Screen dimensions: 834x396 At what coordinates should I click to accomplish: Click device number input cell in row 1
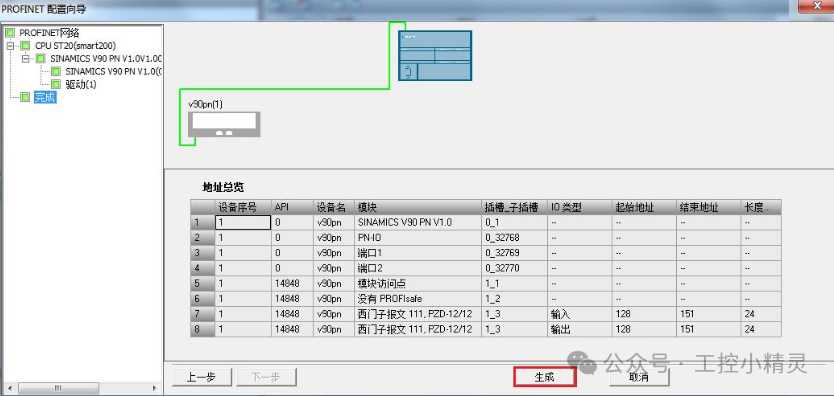[x=243, y=222]
